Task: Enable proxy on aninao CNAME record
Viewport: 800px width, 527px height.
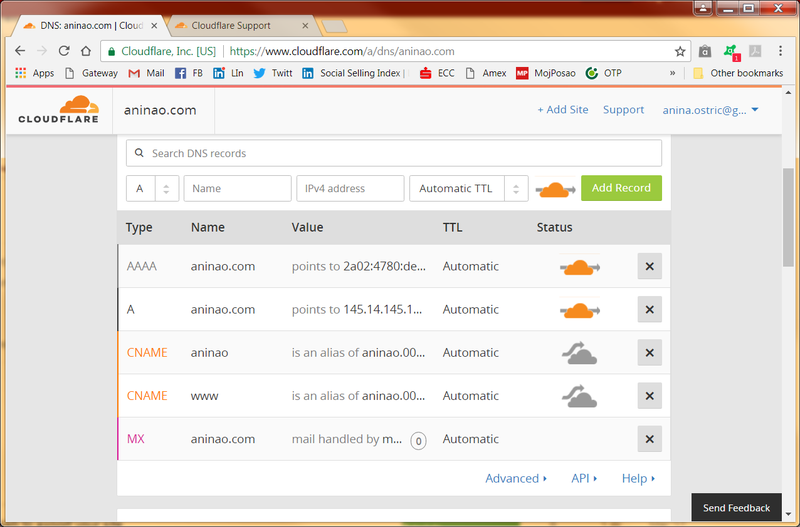Action: [579, 353]
